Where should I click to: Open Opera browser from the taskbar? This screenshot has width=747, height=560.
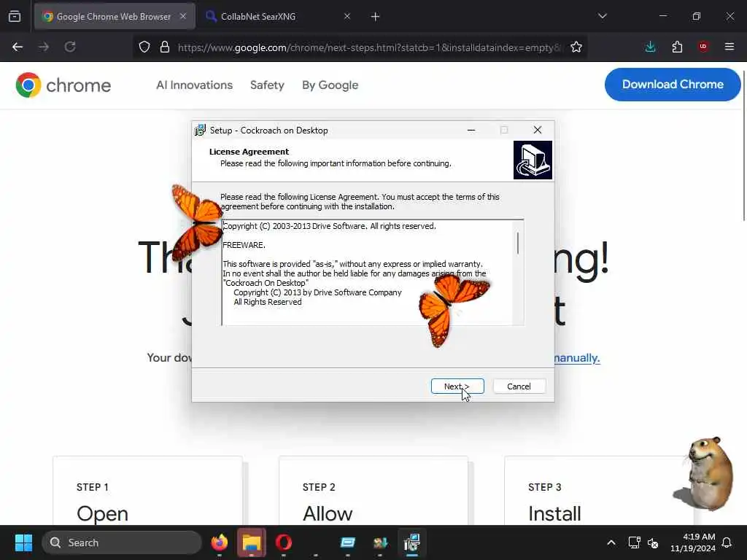coord(284,542)
